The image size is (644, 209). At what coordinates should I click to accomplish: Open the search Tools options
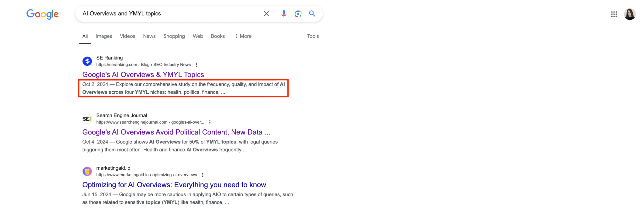[313, 36]
